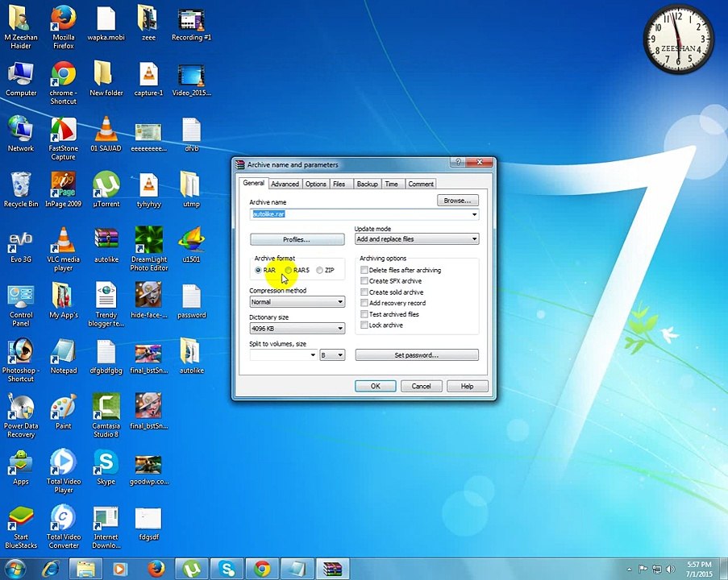Image resolution: width=728 pixels, height=580 pixels.
Task: Click the dialog's question mark help button
Action: (x=457, y=162)
